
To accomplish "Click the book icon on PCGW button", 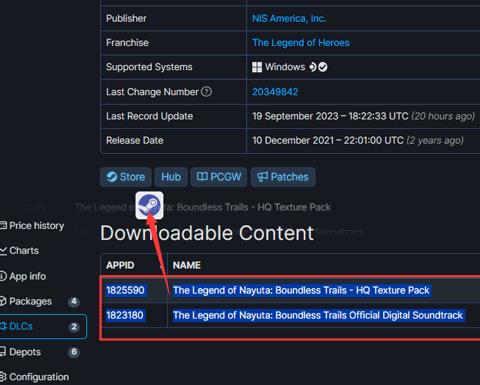I will coord(202,176).
